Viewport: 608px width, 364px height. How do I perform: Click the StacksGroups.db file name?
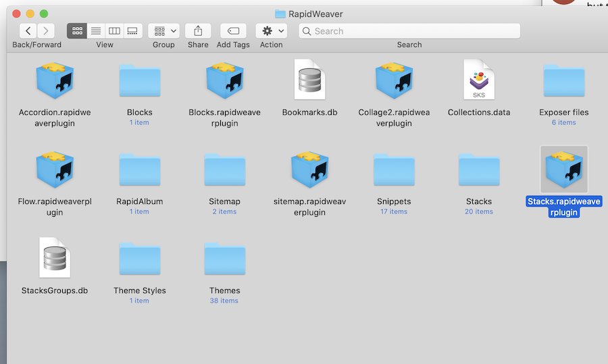pos(55,291)
